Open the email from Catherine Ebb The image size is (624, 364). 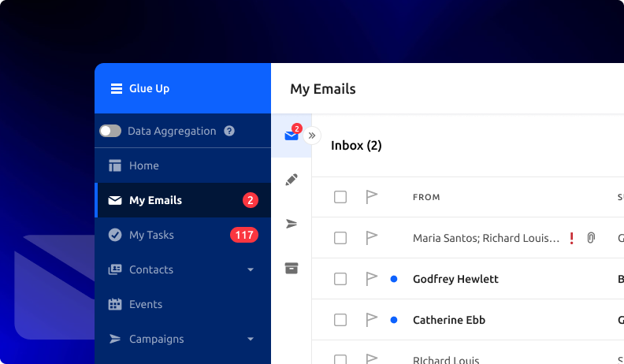tap(449, 320)
